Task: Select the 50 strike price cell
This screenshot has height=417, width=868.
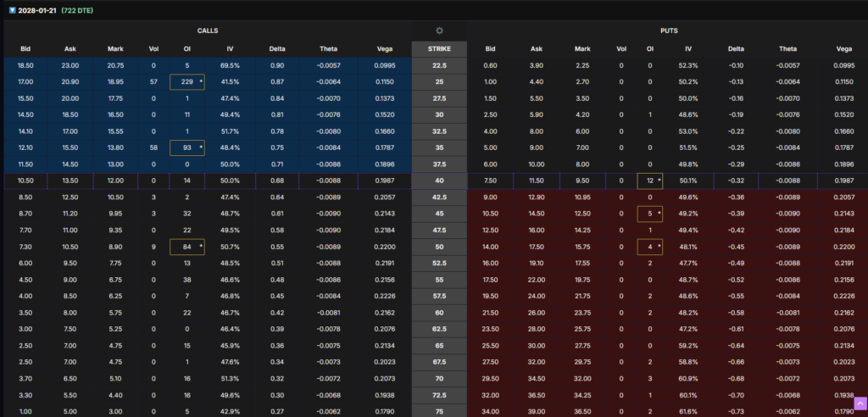Action: pyautogui.click(x=439, y=246)
